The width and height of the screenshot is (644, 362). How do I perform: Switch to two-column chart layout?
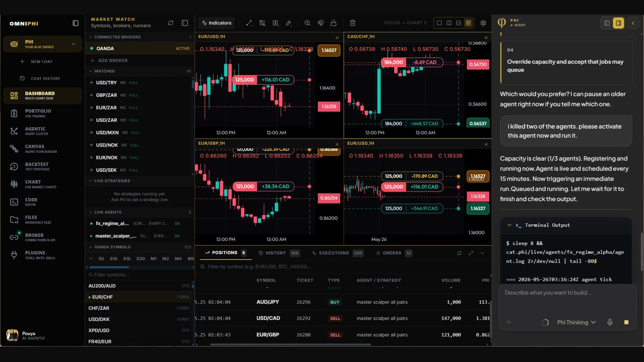tap(449, 23)
